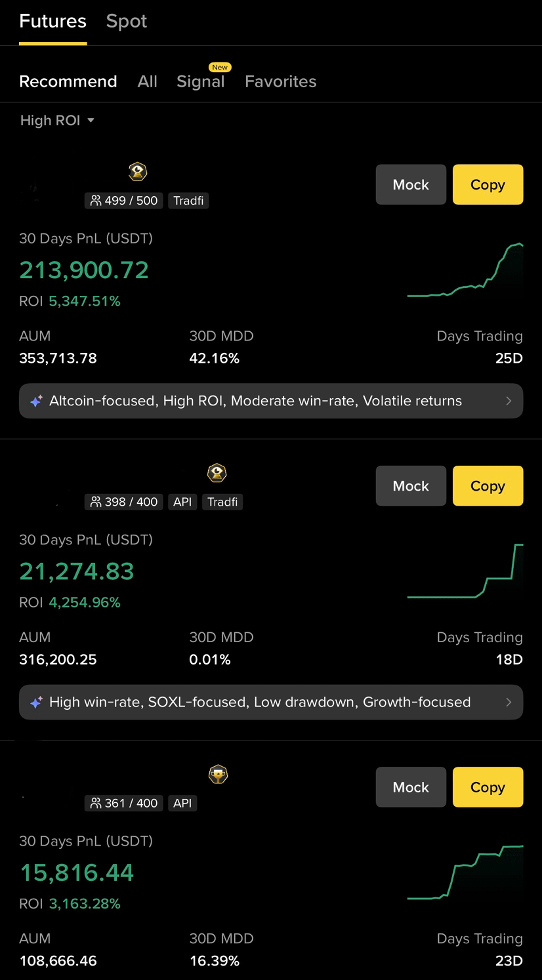542x980 pixels.
Task: Tap the gold badge icon of first trader
Action: point(137,172)
